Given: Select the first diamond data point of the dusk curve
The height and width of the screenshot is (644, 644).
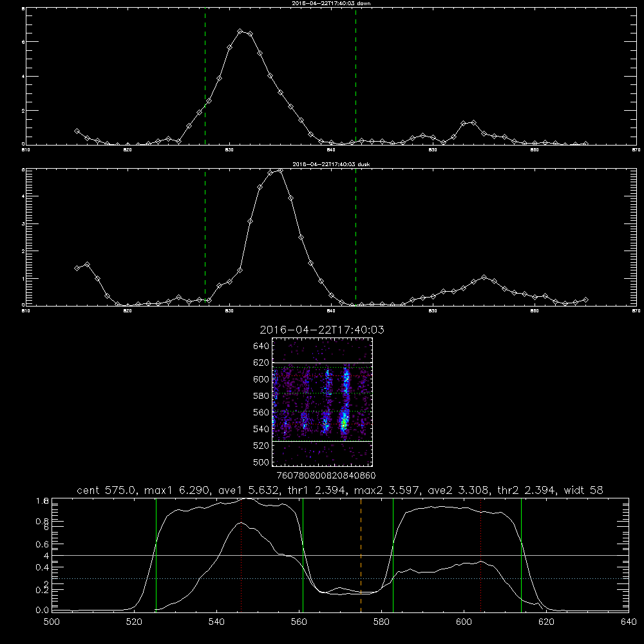Looking at the screenshot, I should (x=77, y=268).
